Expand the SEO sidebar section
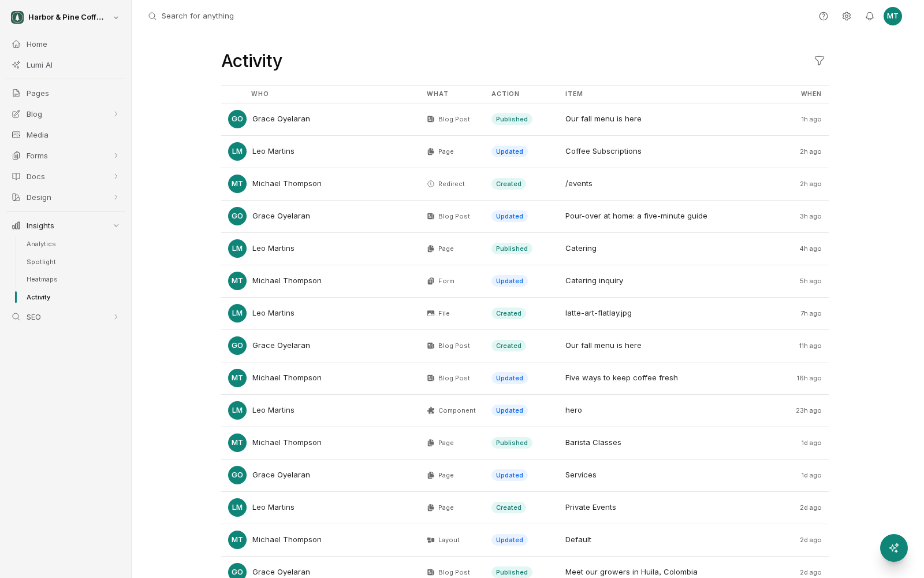924x578 pixels. pos(116,317)
